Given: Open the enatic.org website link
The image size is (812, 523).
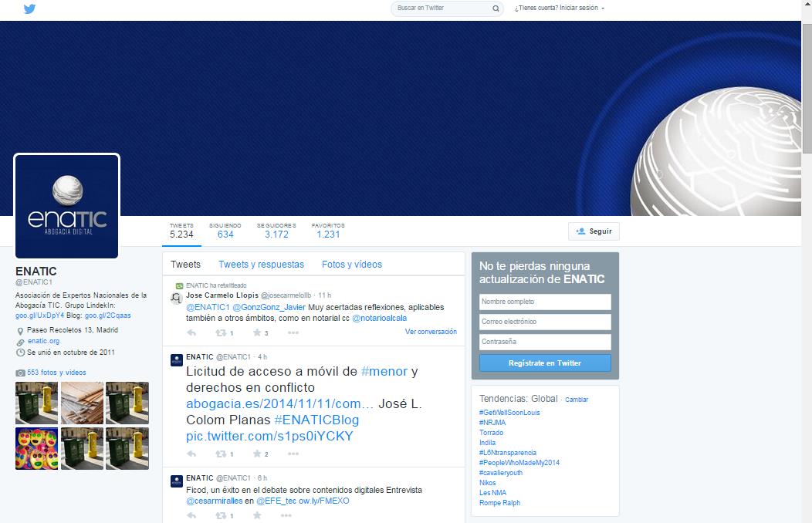Looking at the screenshot, I should click(43, 341).
